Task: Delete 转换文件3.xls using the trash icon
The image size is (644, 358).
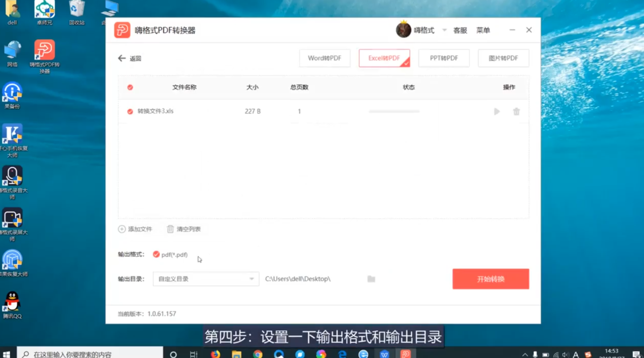Action: tap(516, 111)
